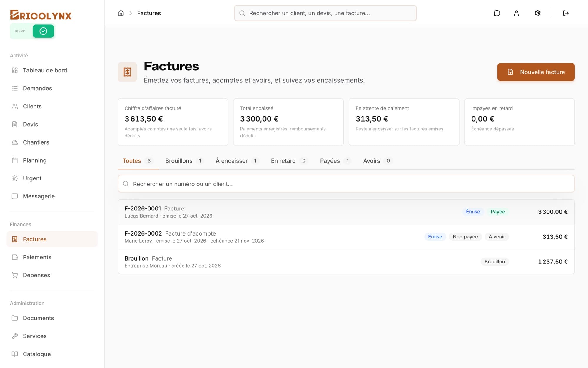Open invoice F-2026-0002 for Marie Leroy
Viewport: 588px width, 368px height.
346,237
